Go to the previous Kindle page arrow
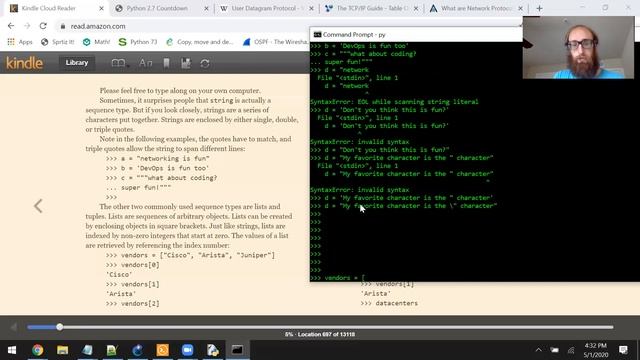640x360 pixels. point(38,206)
